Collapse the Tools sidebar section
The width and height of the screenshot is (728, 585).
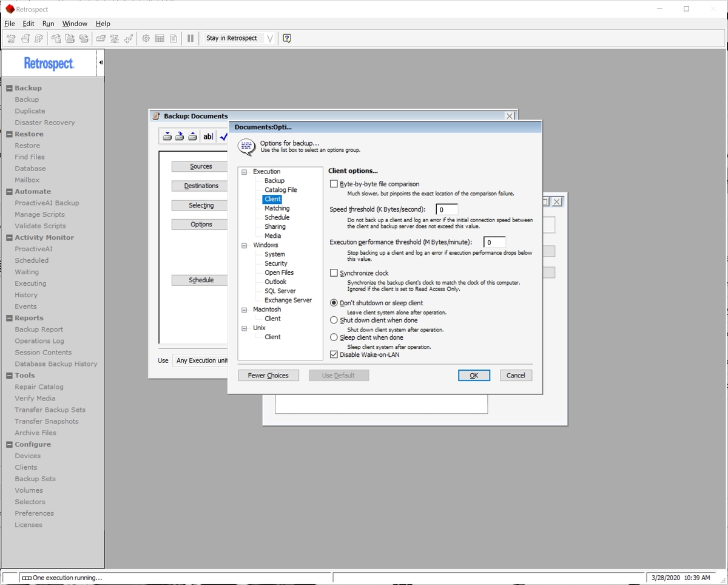[9, 376]
